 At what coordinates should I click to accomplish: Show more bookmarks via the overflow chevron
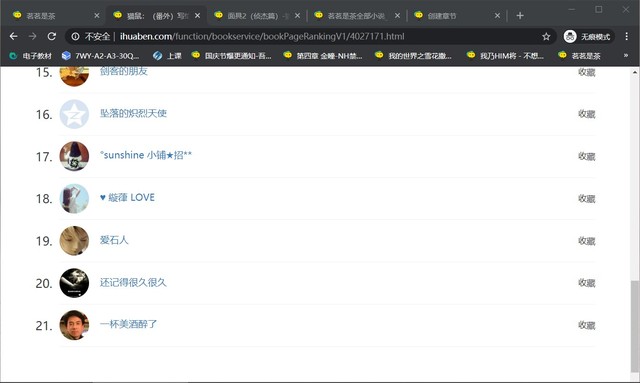click(626, 56)
